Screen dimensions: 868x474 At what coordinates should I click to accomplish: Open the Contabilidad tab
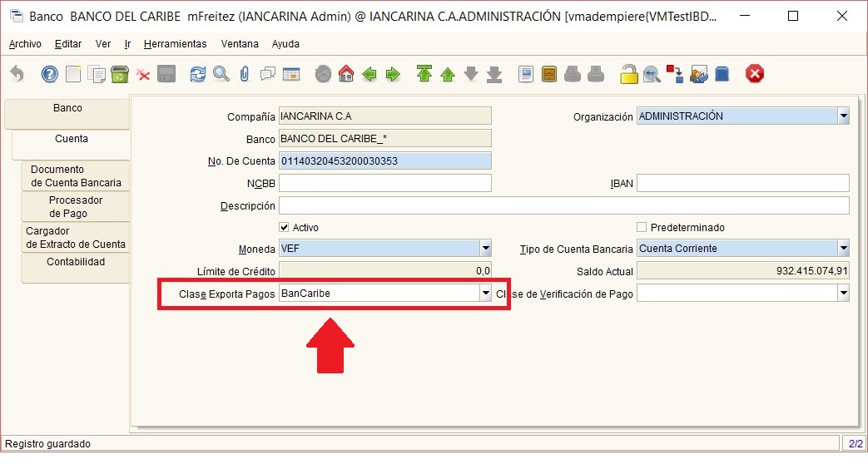tap(75, 268)
